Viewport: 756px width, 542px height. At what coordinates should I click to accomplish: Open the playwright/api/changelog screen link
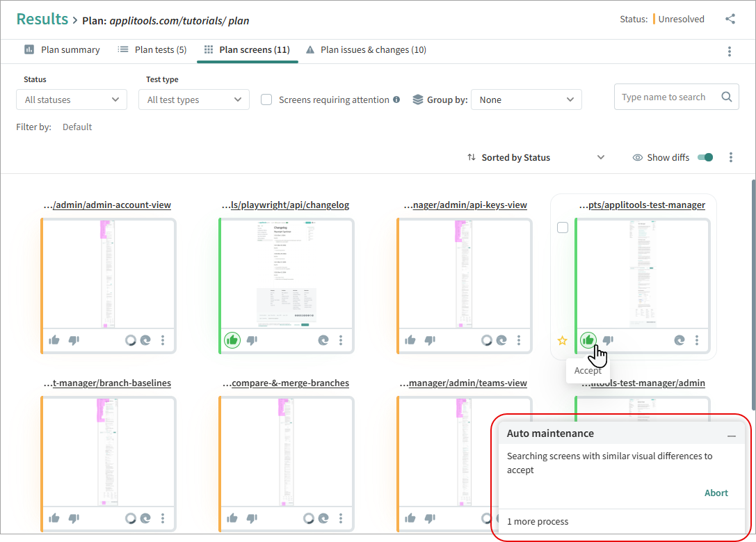pos(286,205)
